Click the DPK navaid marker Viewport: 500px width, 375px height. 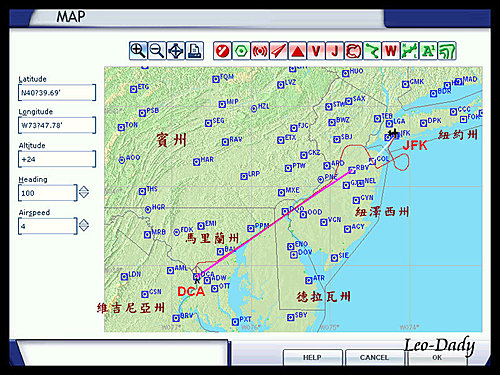click(423, 123)
